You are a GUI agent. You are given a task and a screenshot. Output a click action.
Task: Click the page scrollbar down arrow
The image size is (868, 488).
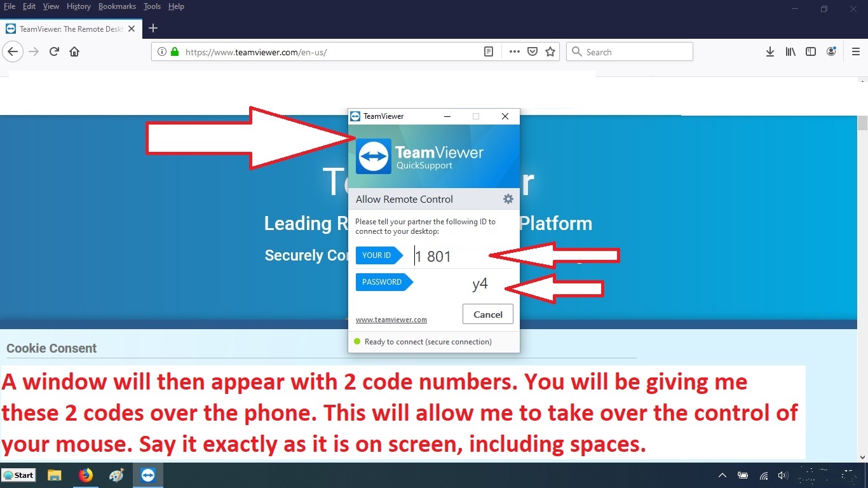coord(862,456)
